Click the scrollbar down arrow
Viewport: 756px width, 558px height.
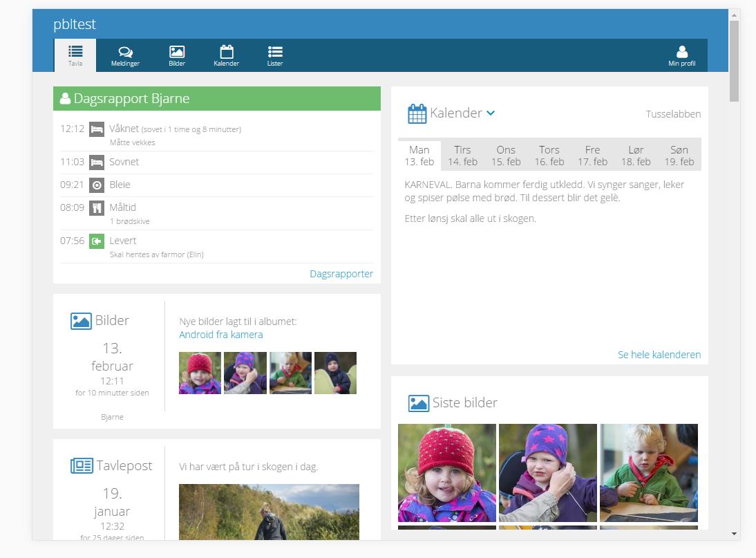(734, 534)
